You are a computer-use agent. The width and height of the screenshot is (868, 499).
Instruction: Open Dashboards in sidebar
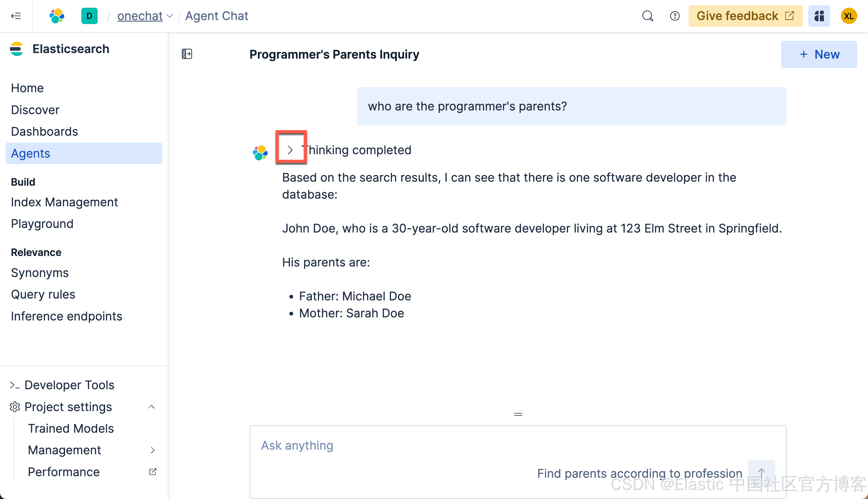[x=44, y=131]
